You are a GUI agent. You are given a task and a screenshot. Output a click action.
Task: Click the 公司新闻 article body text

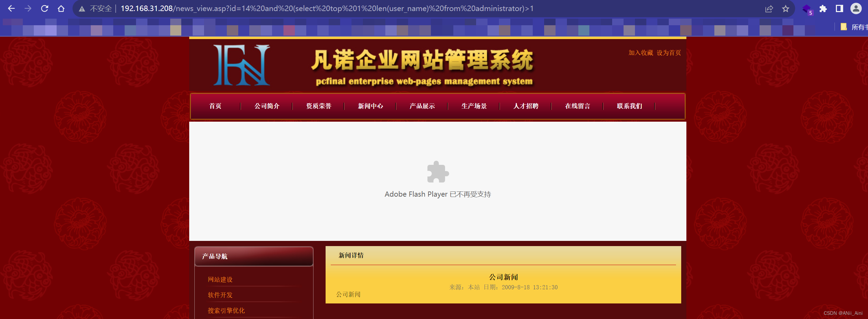pyautogui.click(x=348, y=294)
